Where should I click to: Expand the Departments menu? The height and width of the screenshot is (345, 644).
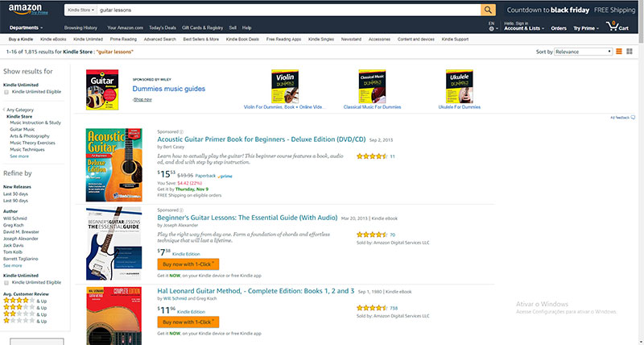click(26, 28)
